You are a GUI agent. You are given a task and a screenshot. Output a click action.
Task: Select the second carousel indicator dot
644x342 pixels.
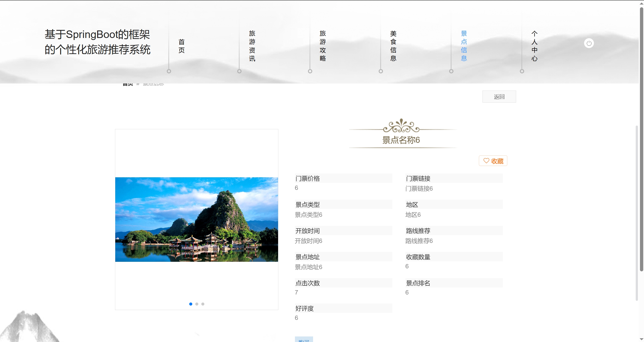(197, 304)
